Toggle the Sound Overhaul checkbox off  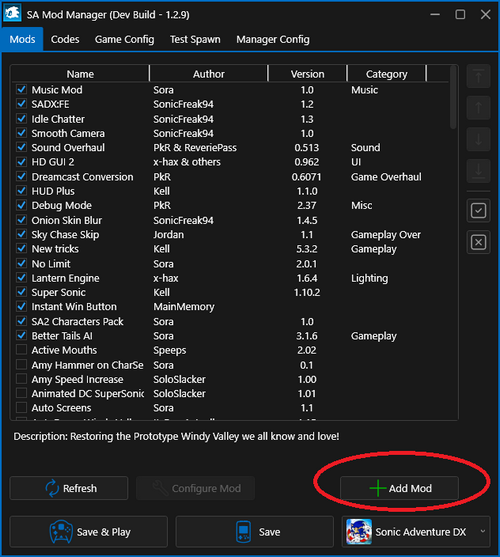21,147
